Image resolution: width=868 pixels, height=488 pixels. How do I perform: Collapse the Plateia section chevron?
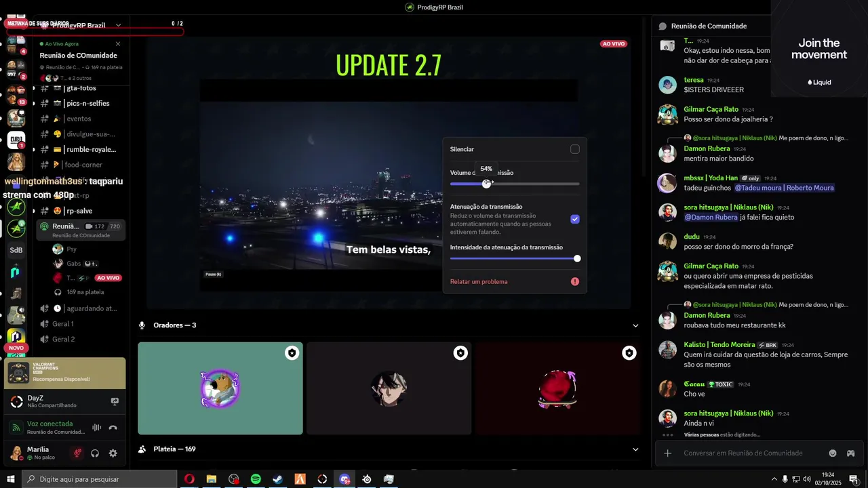pyautogui.click(x=635, y=449)
